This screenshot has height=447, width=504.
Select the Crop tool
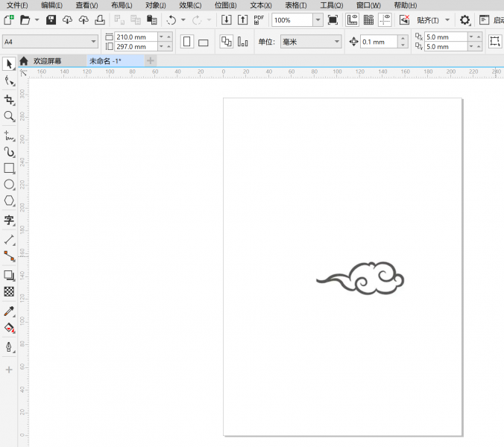point(9,100)
